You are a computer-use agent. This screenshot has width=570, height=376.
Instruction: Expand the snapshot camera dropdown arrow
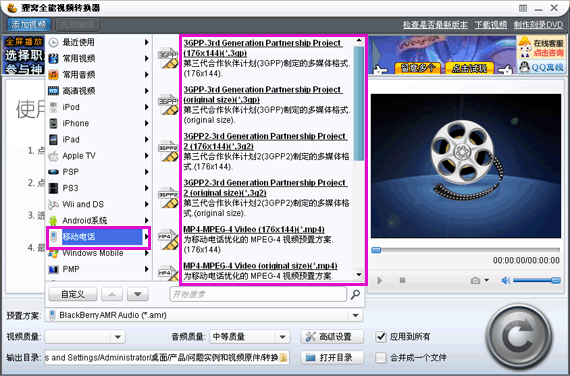point(487,280)
